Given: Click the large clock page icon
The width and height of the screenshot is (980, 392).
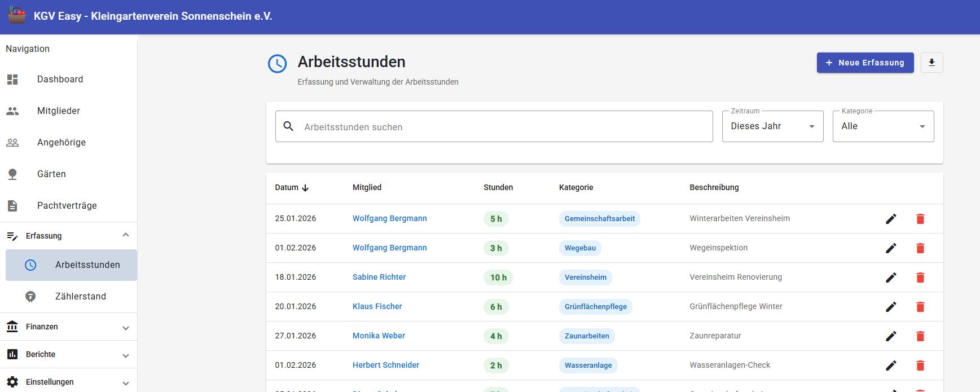Looking at the screenshot, I should click(277, 64).
